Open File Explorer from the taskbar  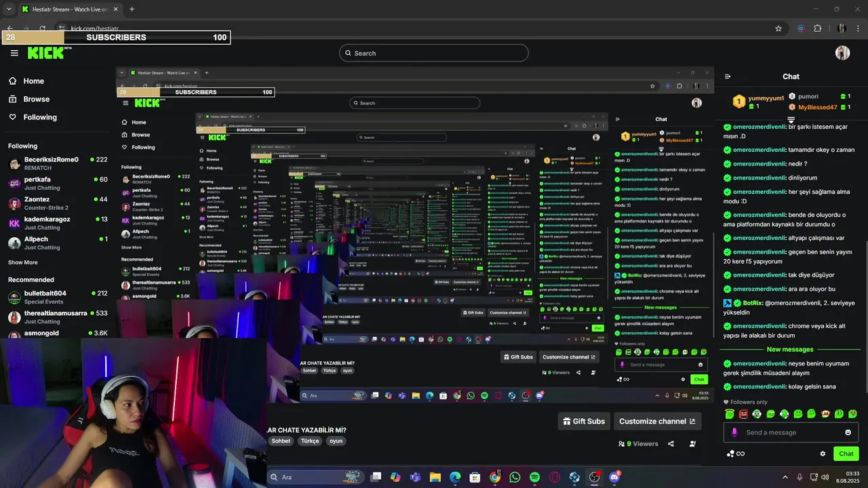[x=435, y=477]
